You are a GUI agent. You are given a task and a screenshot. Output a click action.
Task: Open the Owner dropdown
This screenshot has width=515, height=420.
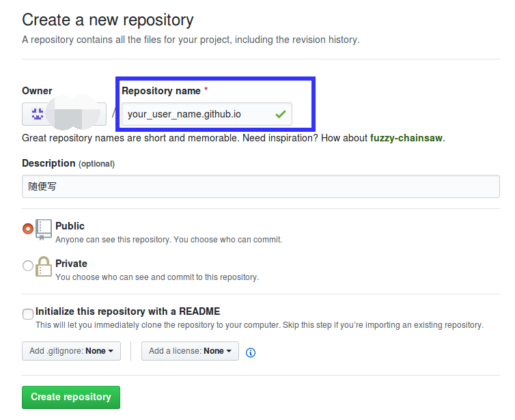point(64,114)
